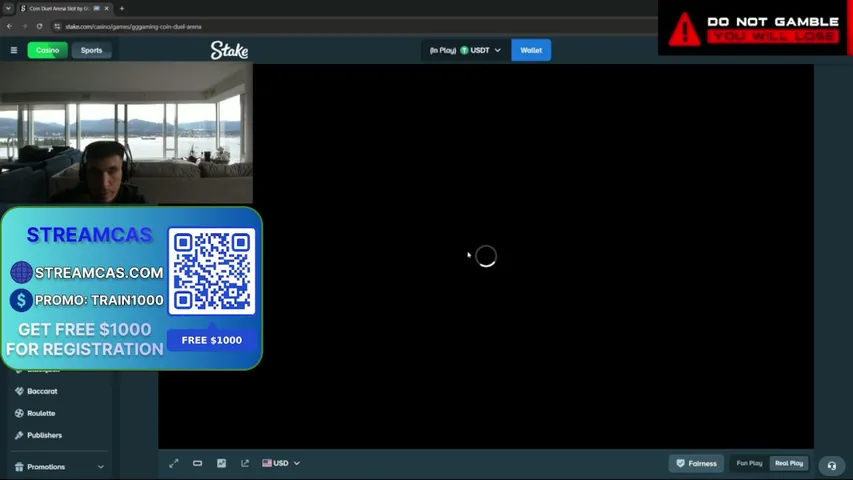
Task: Open the browser tab search dropdown
Action: coord(8,9)
